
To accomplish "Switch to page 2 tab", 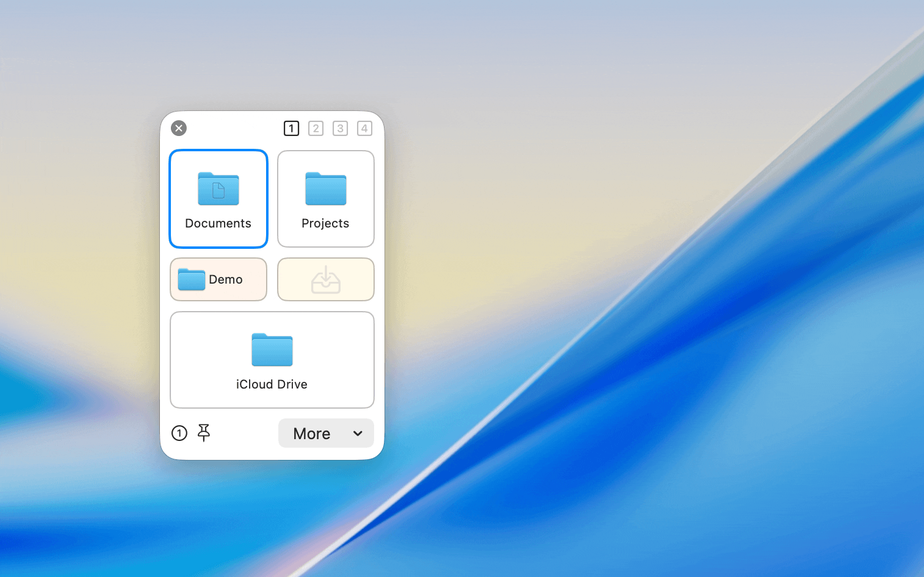I will tap(316, 128).
